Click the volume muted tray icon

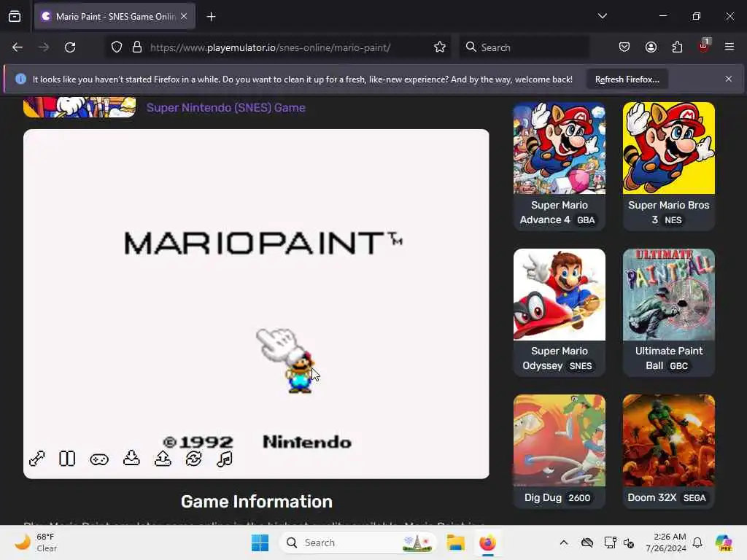[629, 542]
